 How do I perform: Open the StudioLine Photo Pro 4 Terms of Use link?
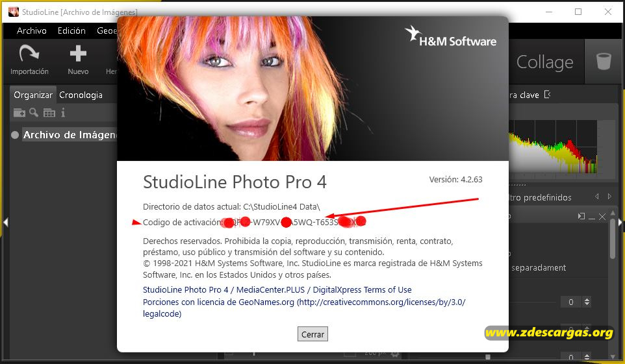click(x=277, y=289)
